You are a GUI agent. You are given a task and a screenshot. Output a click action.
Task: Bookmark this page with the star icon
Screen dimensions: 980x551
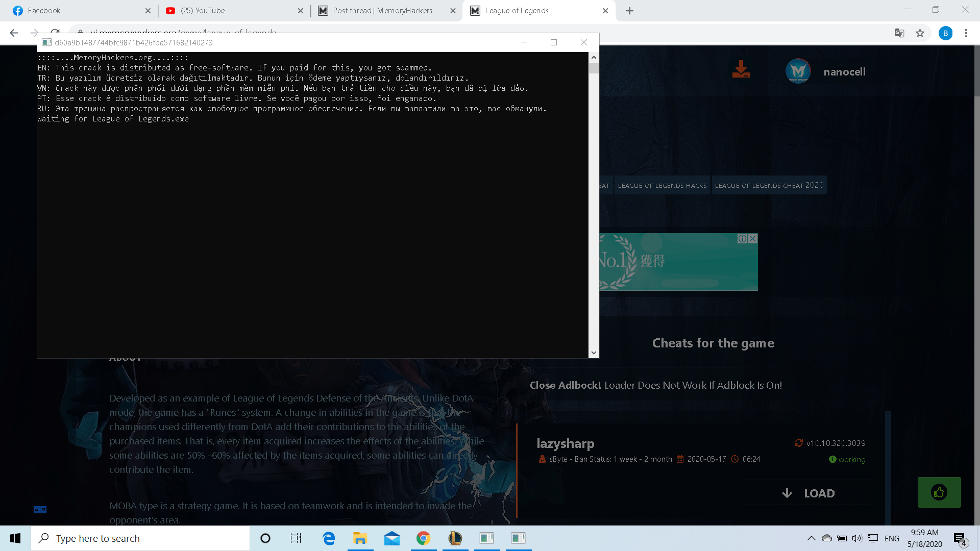click(x=920, y=33)
